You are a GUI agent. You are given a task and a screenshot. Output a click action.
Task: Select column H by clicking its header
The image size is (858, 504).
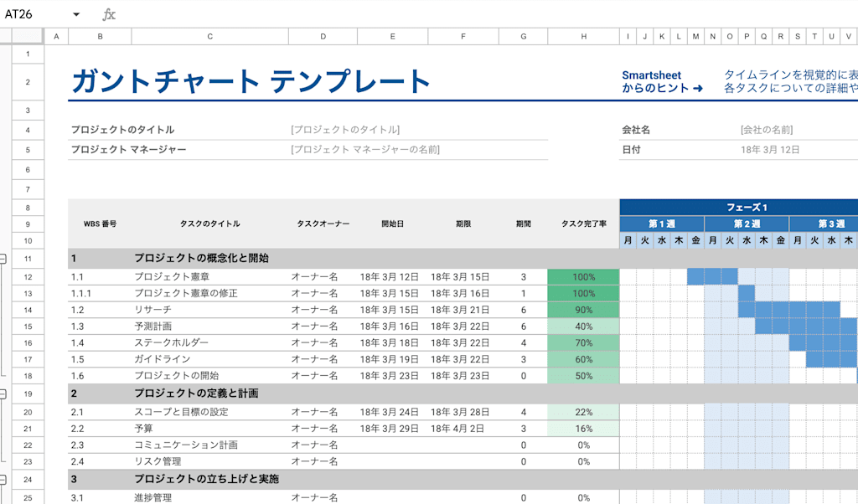[582, 35]
